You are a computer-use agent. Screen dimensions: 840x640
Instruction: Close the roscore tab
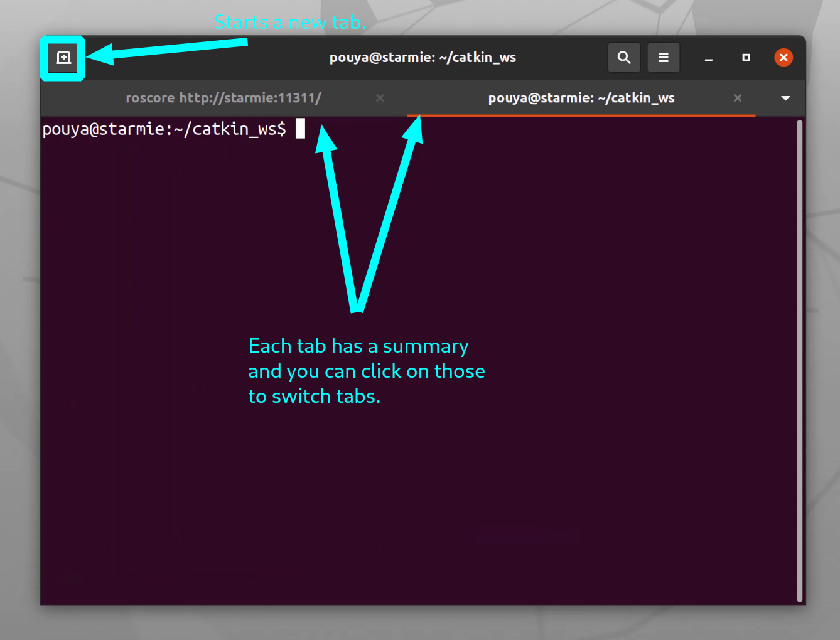point(380,98)
